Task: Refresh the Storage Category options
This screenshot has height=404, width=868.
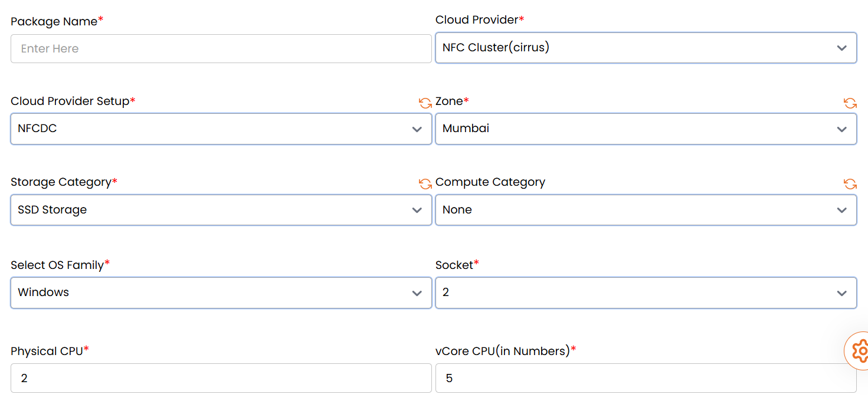Action: (x=425, y=184)
